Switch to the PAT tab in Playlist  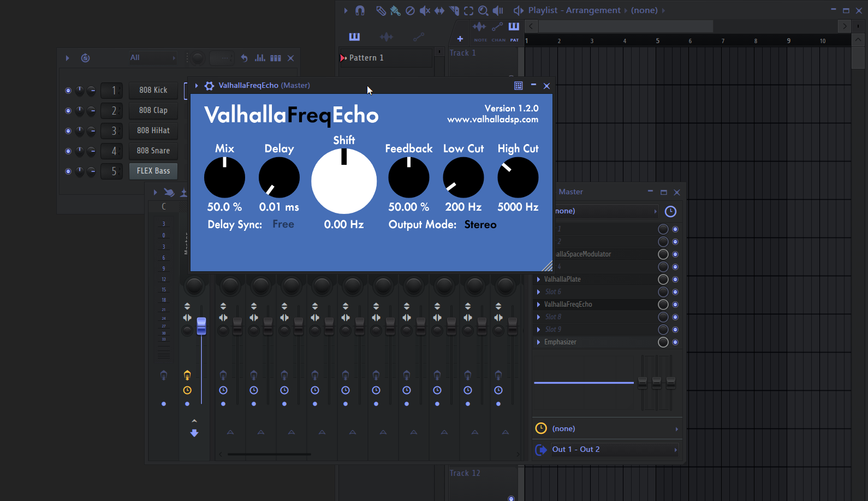(x=514, y=31)
